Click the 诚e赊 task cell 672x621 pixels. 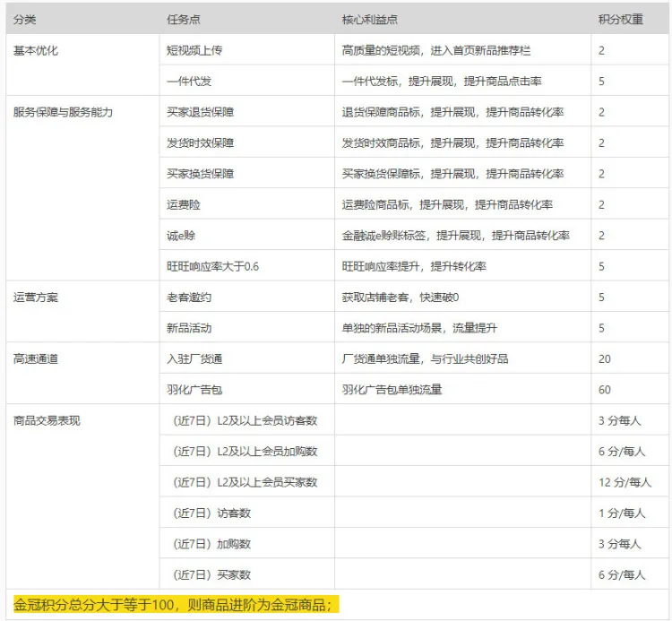(247, 235)
